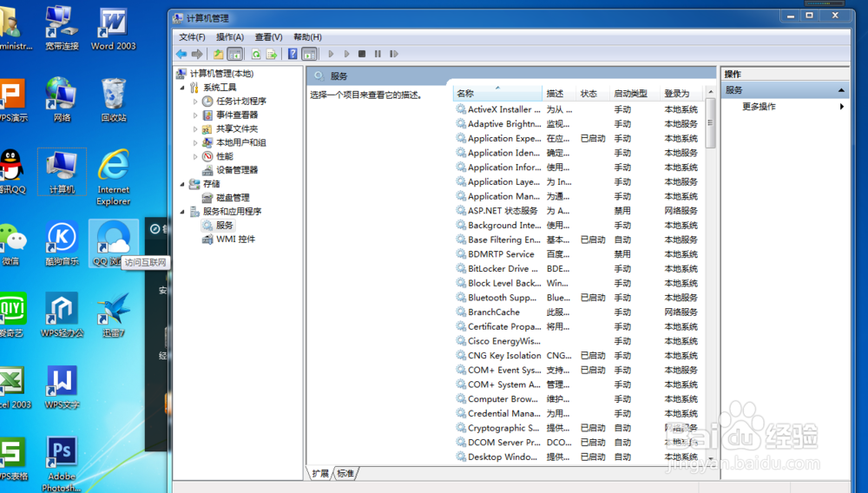Sort services by 启动类型 column header

coord(635,94)
